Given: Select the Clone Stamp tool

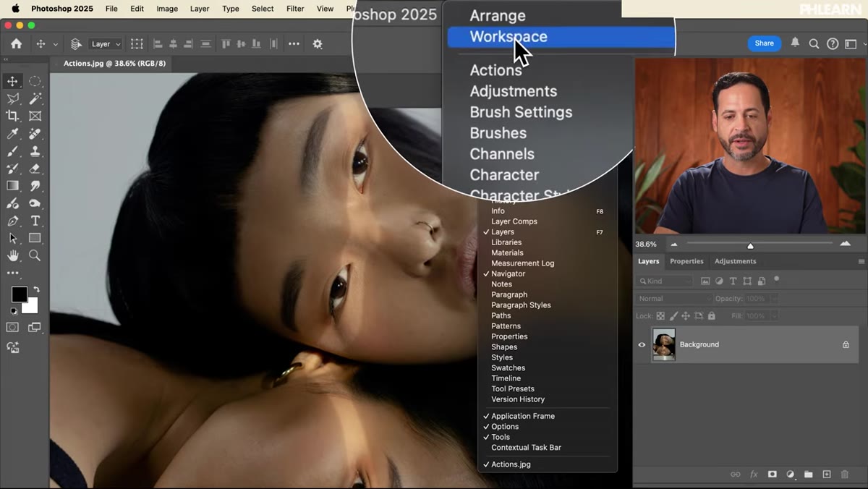Looking at the screenshot, I should [35, 151].
